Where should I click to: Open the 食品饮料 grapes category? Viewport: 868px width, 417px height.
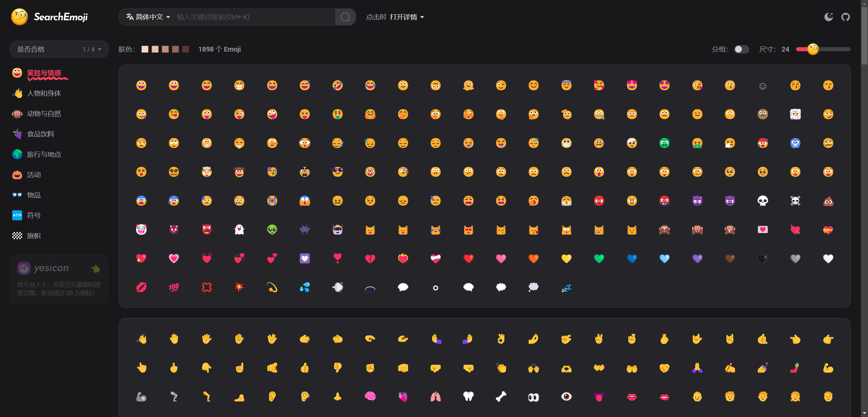[17, 134]
